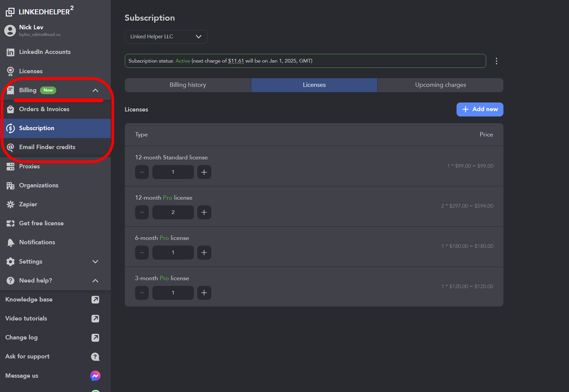Click the Email Finder credits at-sign icon
This screenshot has height=392, width=569.
[11, 147]
